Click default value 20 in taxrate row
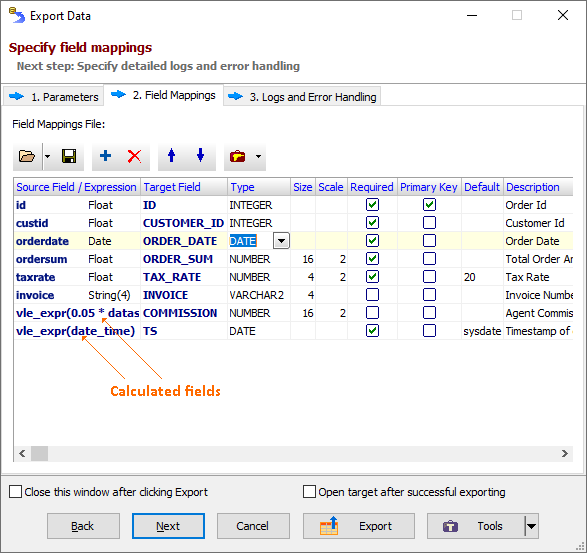Viewport: 587px width, 553px height. coord(482,277)
